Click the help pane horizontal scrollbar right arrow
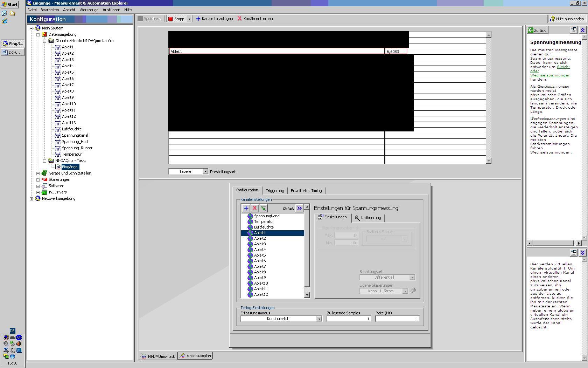The height and width of the screenshot is (368, 588). coord(579,243)
